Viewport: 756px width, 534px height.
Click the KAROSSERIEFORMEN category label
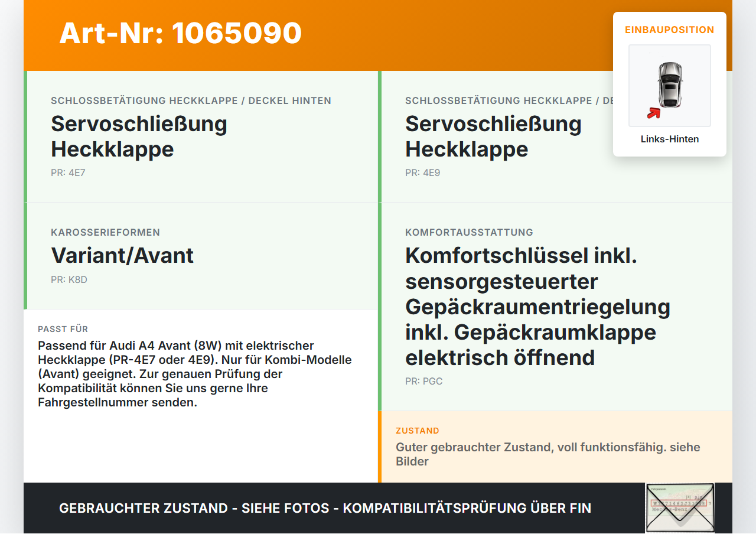click(x=105, y=232)
